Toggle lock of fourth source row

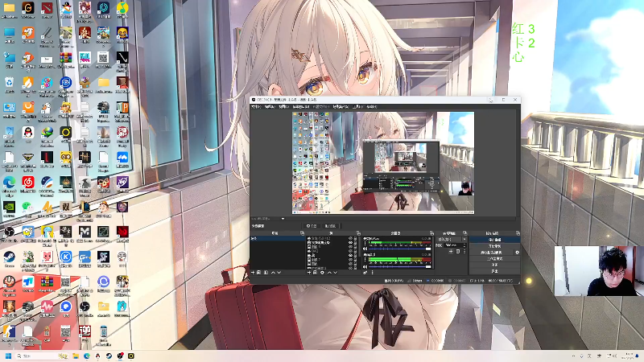point(355,251)
